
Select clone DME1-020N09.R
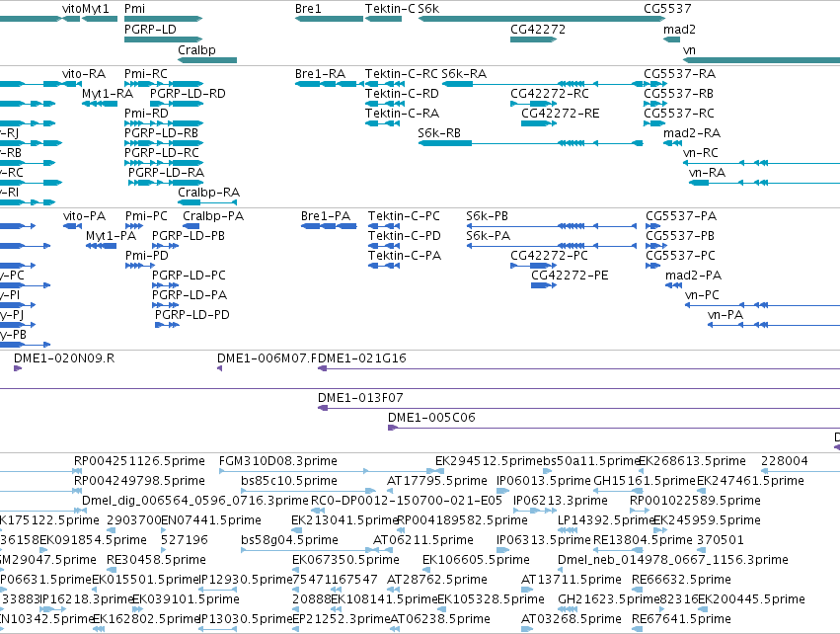point(64,358)
